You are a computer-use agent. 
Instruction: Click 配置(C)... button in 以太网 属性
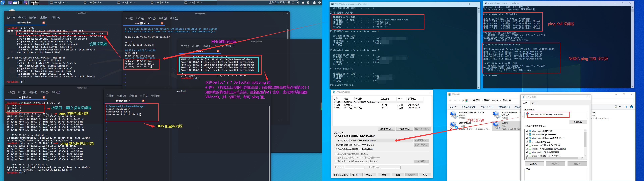pyautogui.click(x=578, y=122)
